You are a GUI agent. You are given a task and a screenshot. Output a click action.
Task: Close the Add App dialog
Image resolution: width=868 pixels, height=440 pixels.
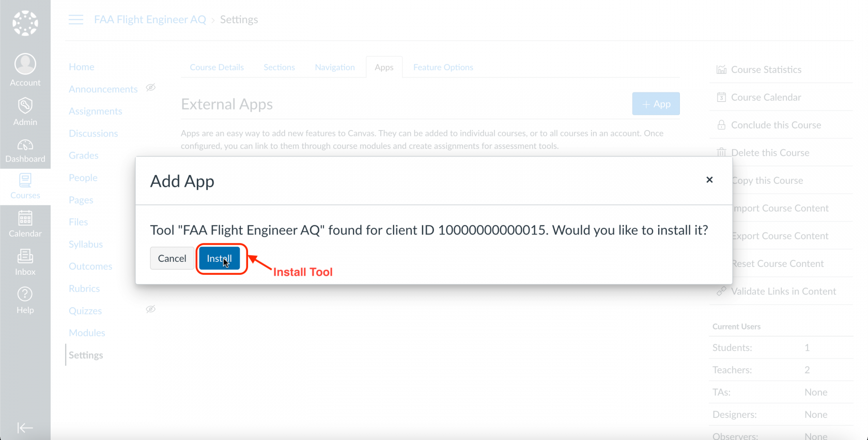709,180
